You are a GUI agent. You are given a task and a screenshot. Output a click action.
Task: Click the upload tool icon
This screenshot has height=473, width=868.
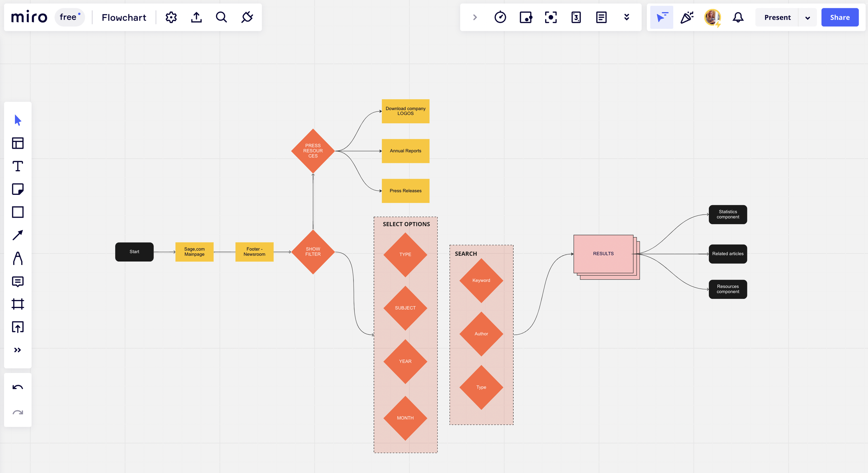point(18,327)
